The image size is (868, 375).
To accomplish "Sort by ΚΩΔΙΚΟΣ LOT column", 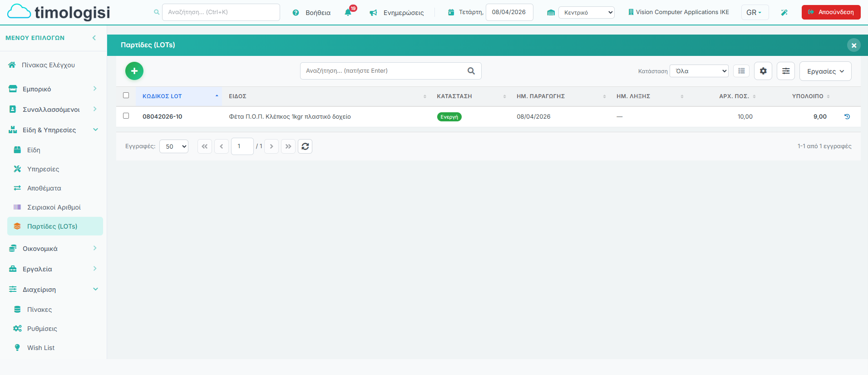I will 178,96.
